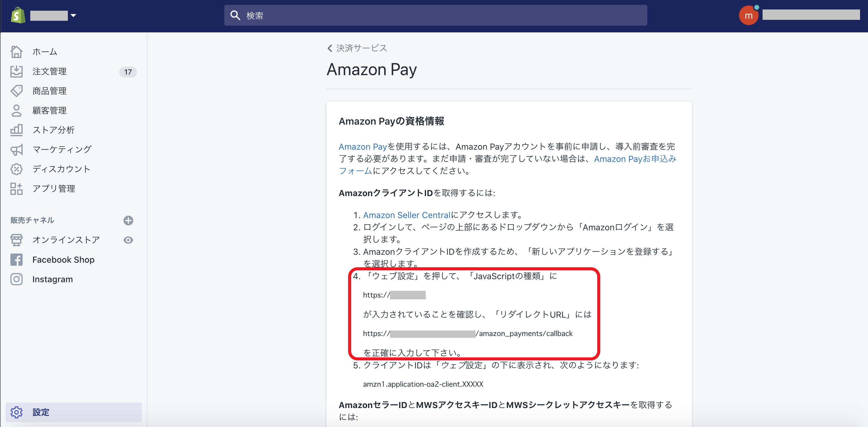Image resolution: width=868 pixels, height=427 pixels.
Task: Add a sales channel with plus icon
Action: 128,221
